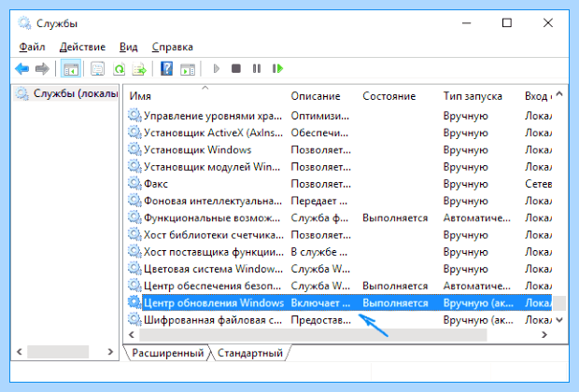
Task: Click the Forward arrow toolbar icon
Action: (42, 69)
